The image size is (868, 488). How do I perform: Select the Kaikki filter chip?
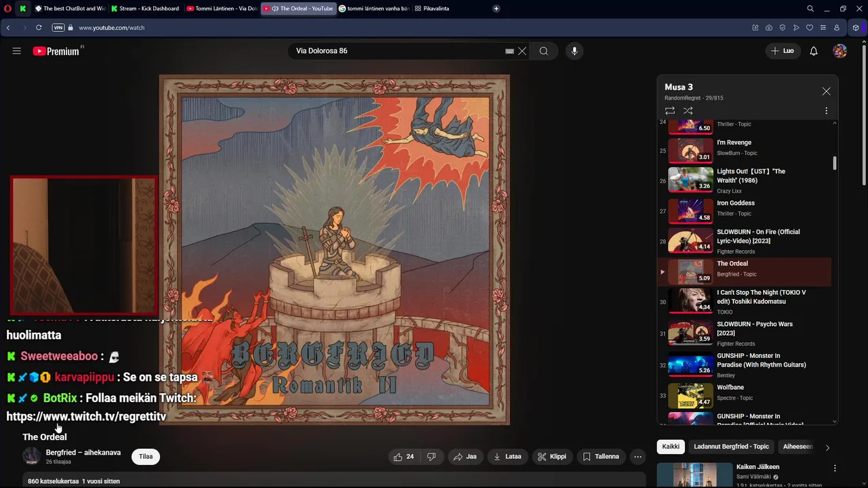[671, 447]
